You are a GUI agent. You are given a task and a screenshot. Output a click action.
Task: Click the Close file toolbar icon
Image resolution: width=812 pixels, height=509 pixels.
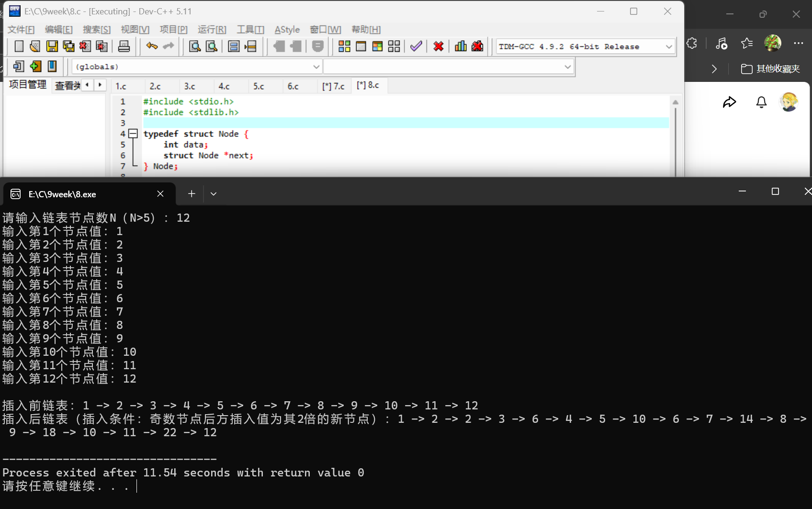pyautogui.click(x=85, y=46)
